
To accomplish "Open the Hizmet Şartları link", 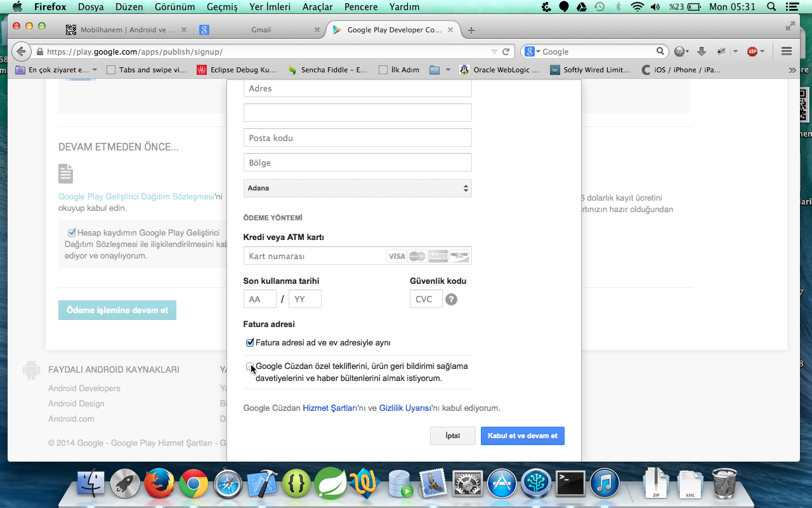I will point(329,408).
